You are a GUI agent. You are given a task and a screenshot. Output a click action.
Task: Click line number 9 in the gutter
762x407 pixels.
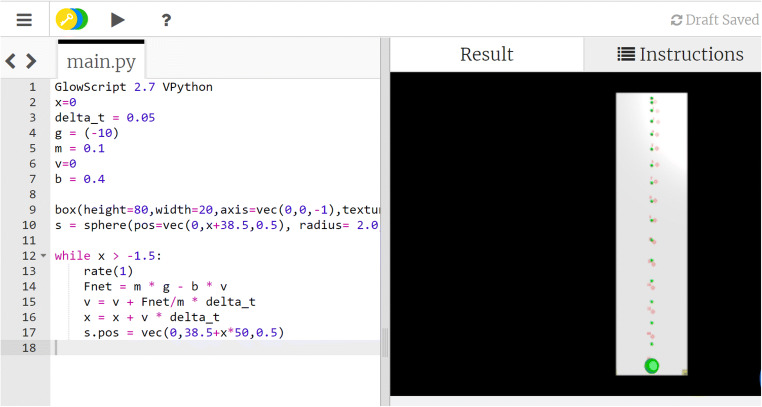(32, 210)
